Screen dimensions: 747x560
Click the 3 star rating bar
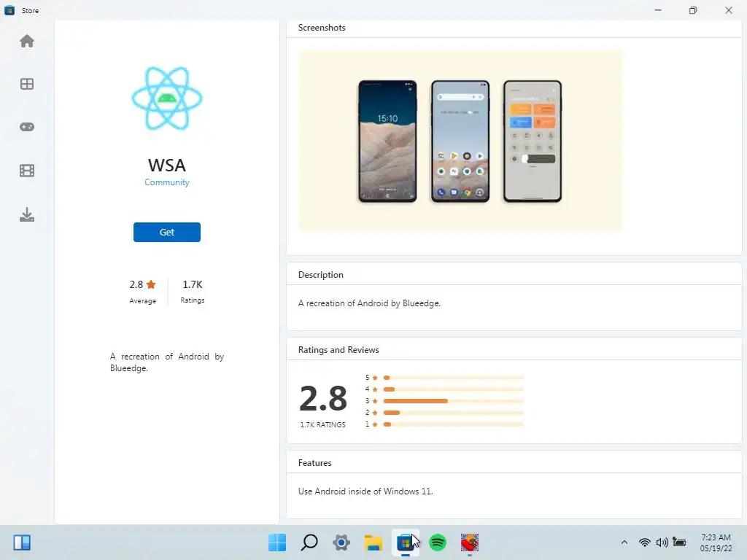tap(453, 401)
